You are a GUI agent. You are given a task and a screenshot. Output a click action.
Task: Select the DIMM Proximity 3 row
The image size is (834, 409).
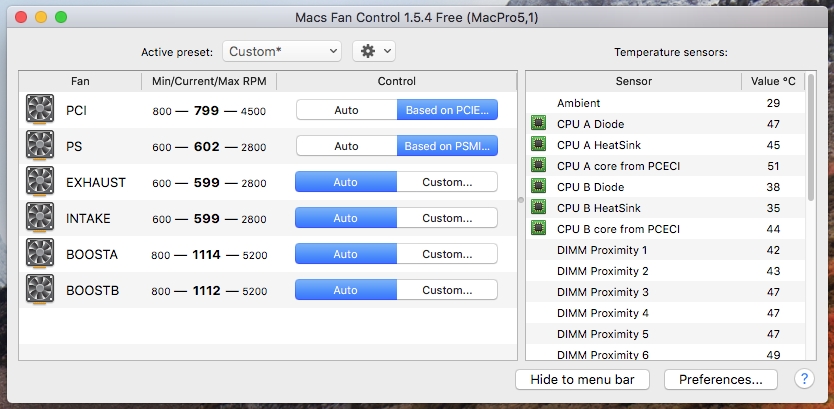point(665,292)
